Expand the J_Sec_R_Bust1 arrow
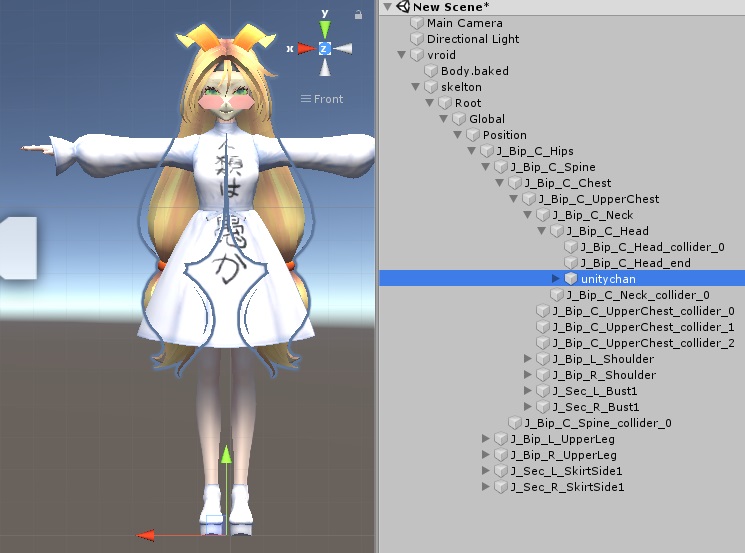The image size is (745, 553). click(528, 407)
